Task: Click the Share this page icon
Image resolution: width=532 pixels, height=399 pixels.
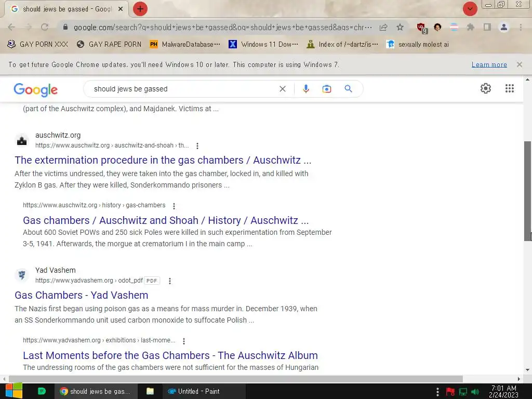Action: tap(383, 27)
